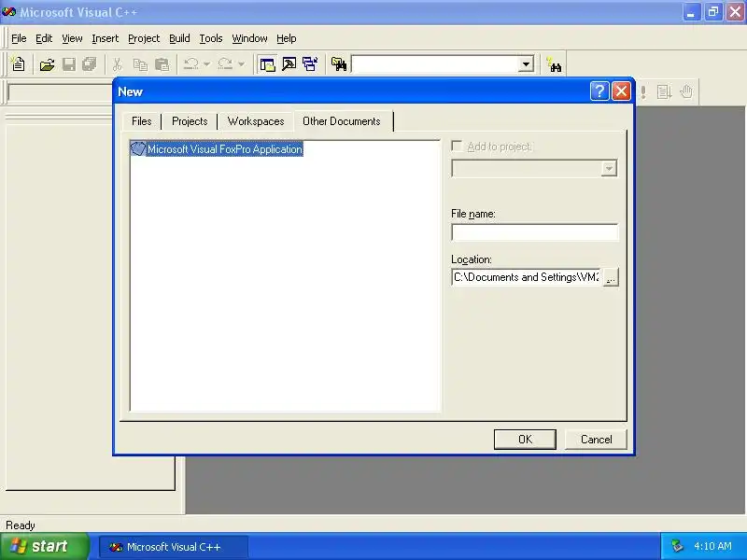Open the Build menu

tap(179, 38)
